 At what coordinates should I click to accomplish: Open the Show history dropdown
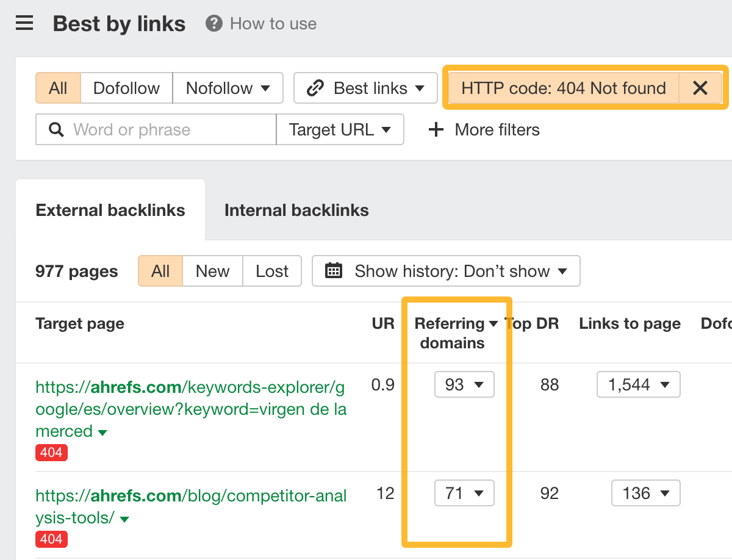pyautogui.click(x=446, y=271)
